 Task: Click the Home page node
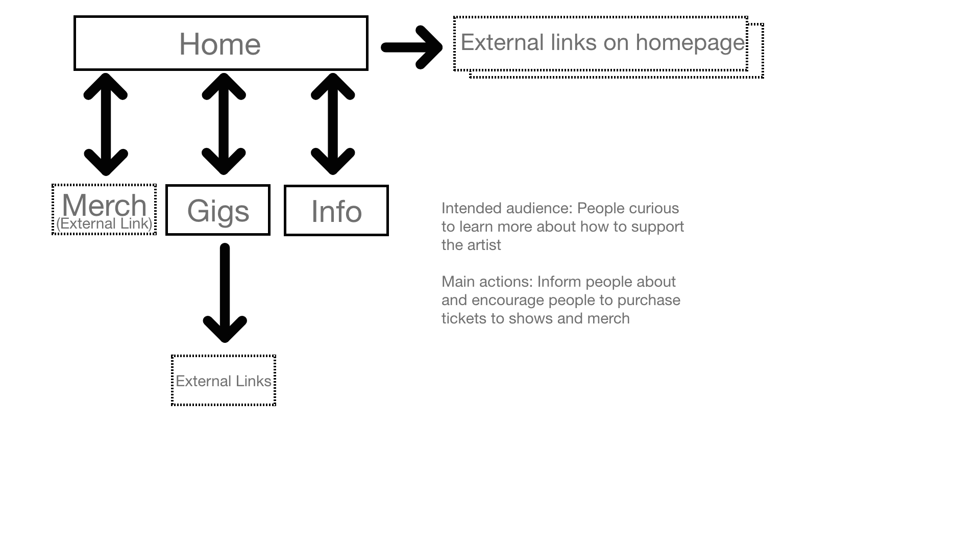220,43
